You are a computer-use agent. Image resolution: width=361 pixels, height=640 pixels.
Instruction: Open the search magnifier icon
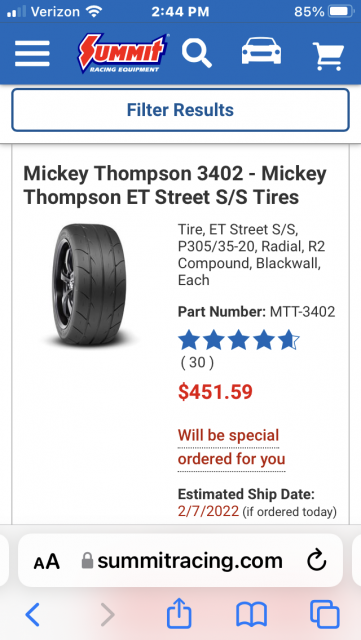(197, 53)
